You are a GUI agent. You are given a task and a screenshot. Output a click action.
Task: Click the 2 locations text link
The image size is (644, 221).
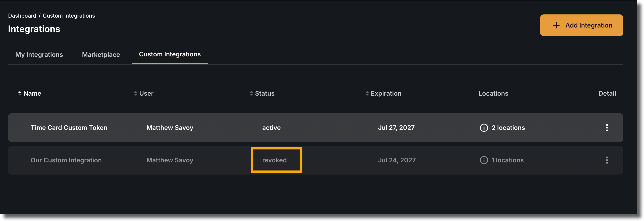pos(508,128)
